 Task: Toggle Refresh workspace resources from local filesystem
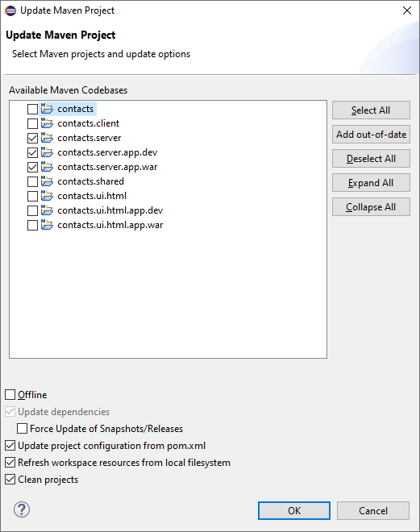tap(10, 463)
